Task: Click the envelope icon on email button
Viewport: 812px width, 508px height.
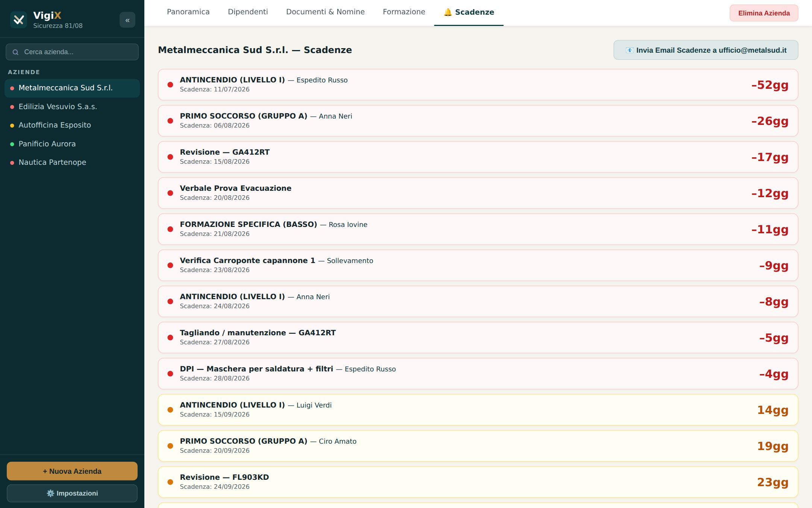Action: [x=630, y=50]
